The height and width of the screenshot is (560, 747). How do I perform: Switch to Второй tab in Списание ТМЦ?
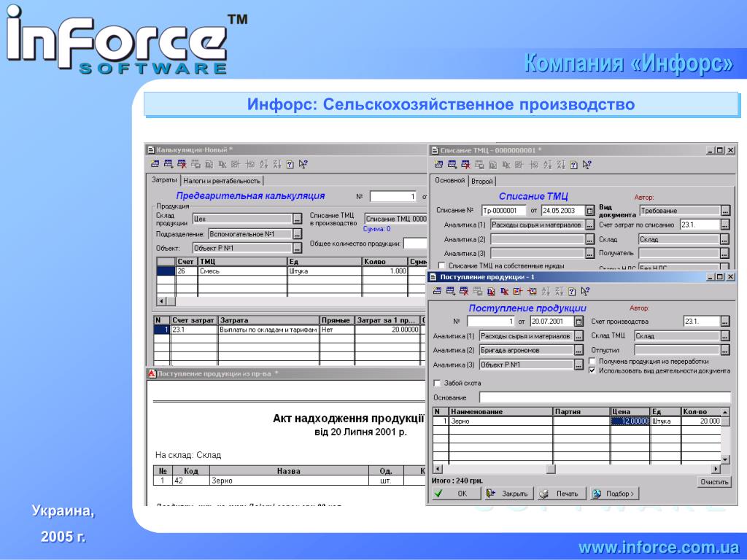pyautogui.click(x=481, y=182)
